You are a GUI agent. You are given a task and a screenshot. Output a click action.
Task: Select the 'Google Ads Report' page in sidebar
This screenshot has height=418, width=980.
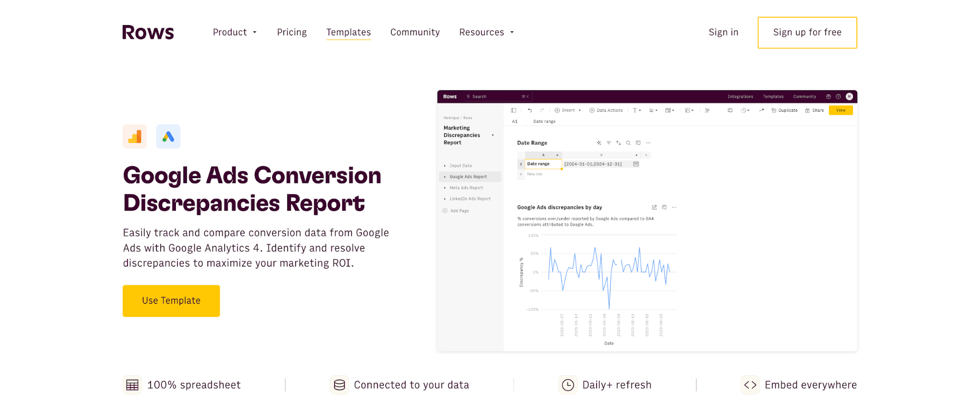click(x=470, y=177)
